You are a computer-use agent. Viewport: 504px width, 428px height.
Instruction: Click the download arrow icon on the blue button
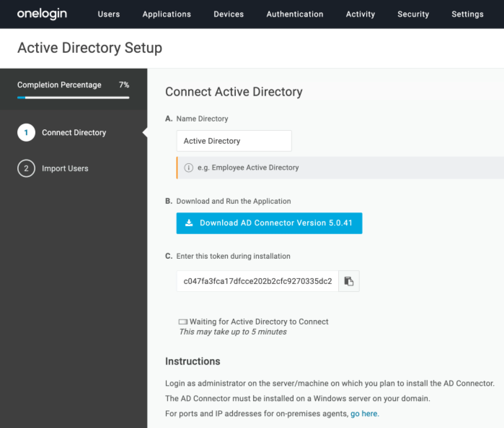pyautogui.click(x=189, y=223)
